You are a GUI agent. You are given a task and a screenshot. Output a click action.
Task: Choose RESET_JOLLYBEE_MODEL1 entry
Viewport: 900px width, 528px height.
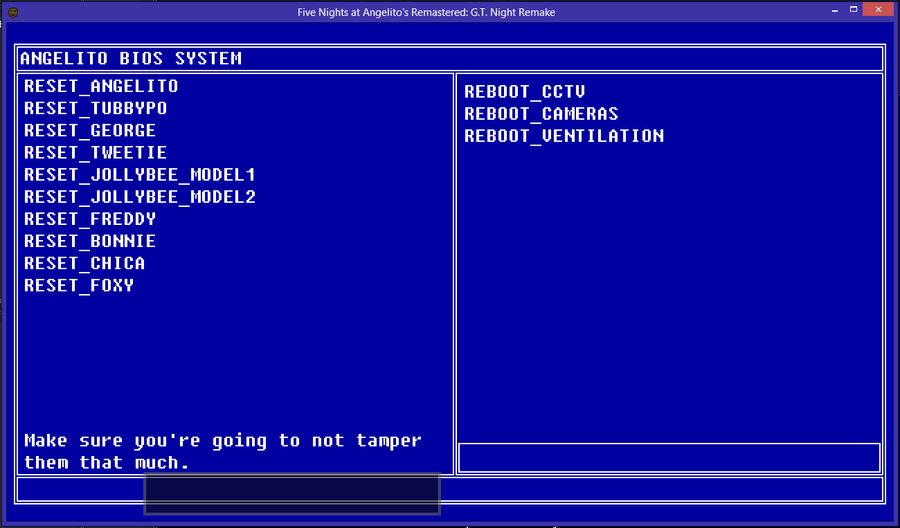pos(139,174)
